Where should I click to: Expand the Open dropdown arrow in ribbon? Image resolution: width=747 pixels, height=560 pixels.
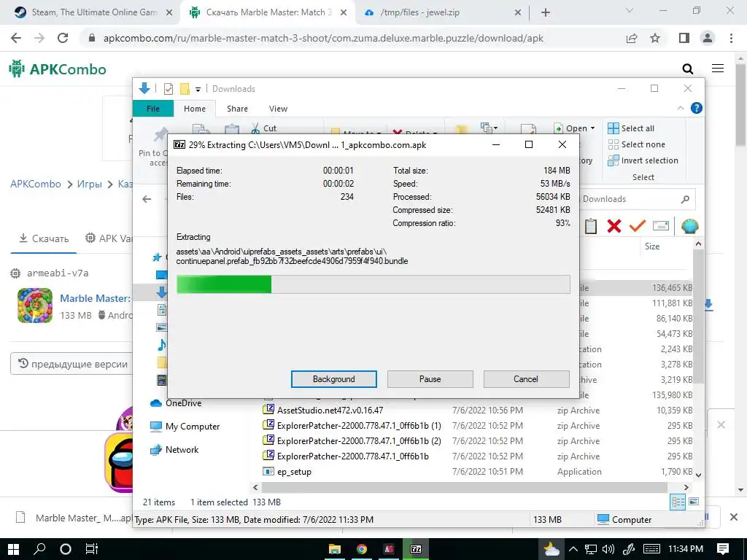592,128
